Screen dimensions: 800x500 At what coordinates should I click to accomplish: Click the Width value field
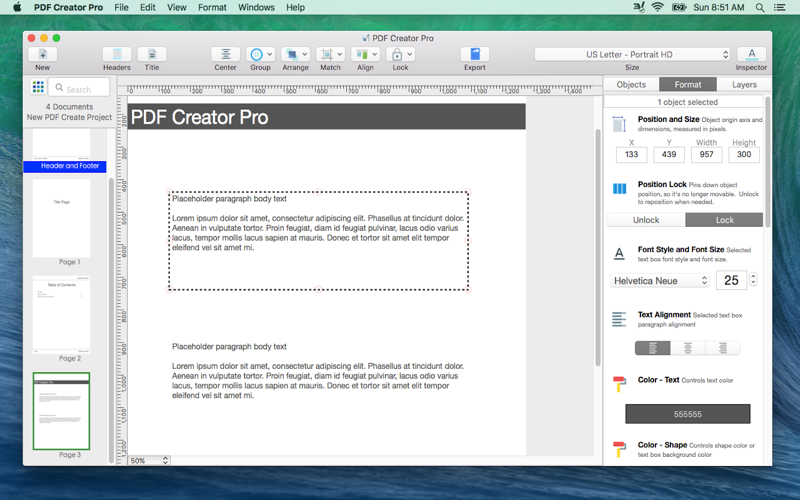pos(706,155)
